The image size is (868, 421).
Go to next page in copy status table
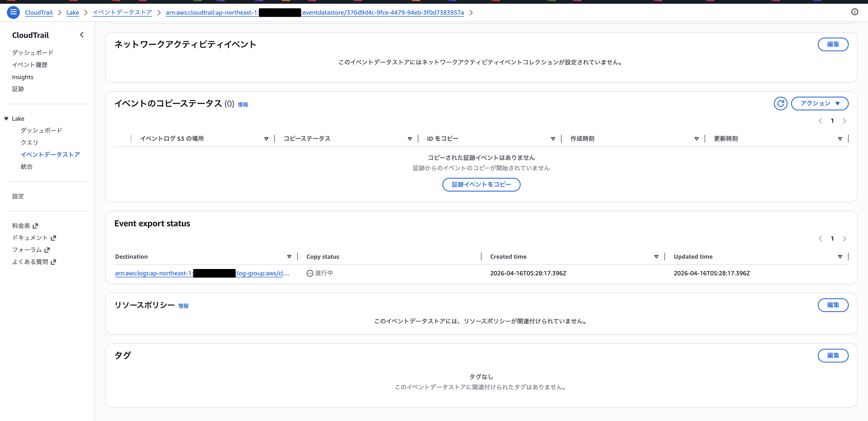[x=844, y=121]
